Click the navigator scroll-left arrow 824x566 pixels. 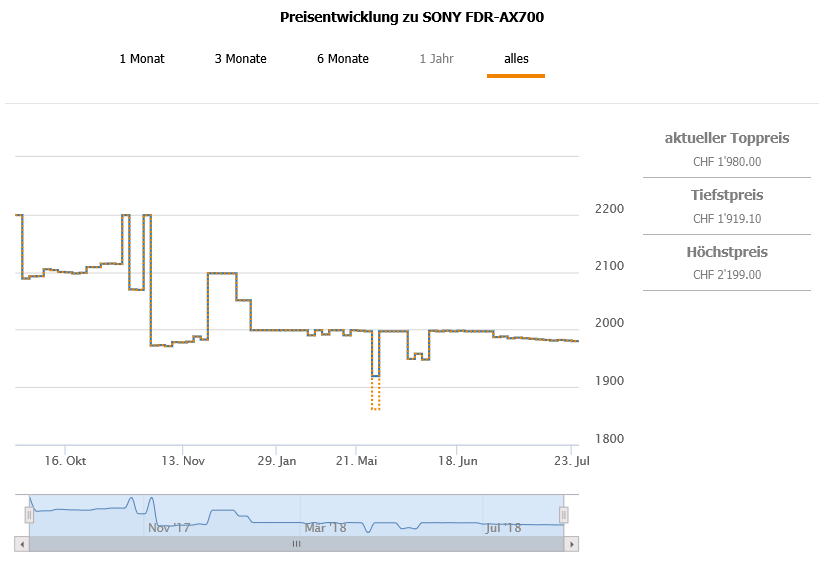pos(22,544)
